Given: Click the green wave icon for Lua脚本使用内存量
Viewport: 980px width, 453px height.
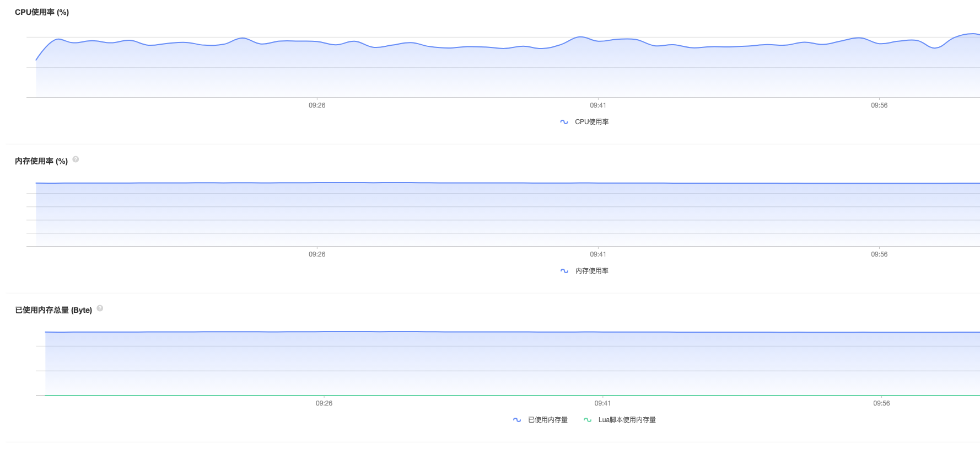Looking at the screenshot, I should coord(588,420).
